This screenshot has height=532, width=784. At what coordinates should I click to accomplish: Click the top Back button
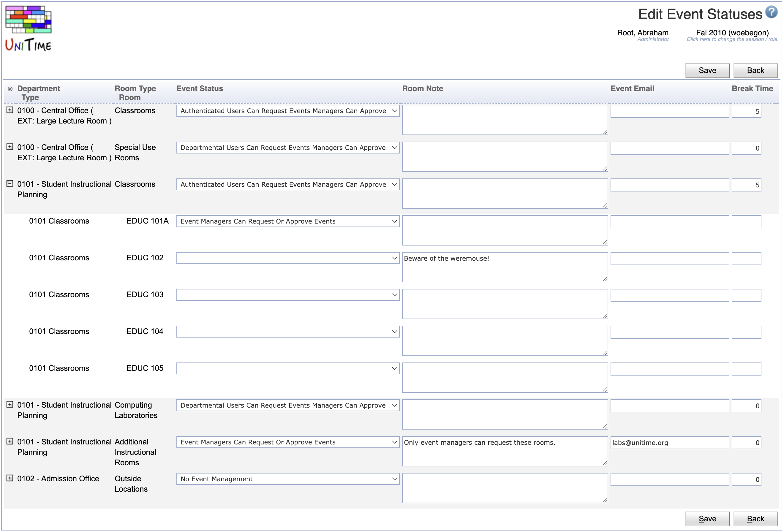[755, 70]
